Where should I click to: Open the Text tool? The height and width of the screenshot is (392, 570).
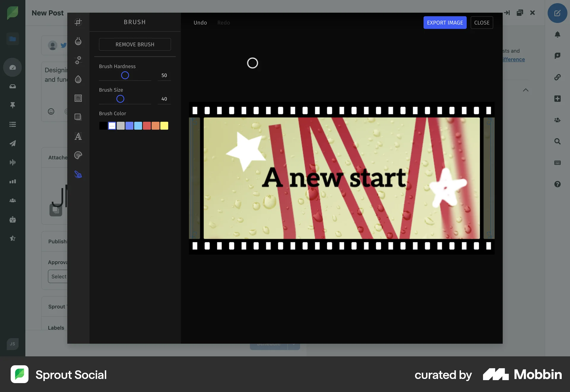78,136
